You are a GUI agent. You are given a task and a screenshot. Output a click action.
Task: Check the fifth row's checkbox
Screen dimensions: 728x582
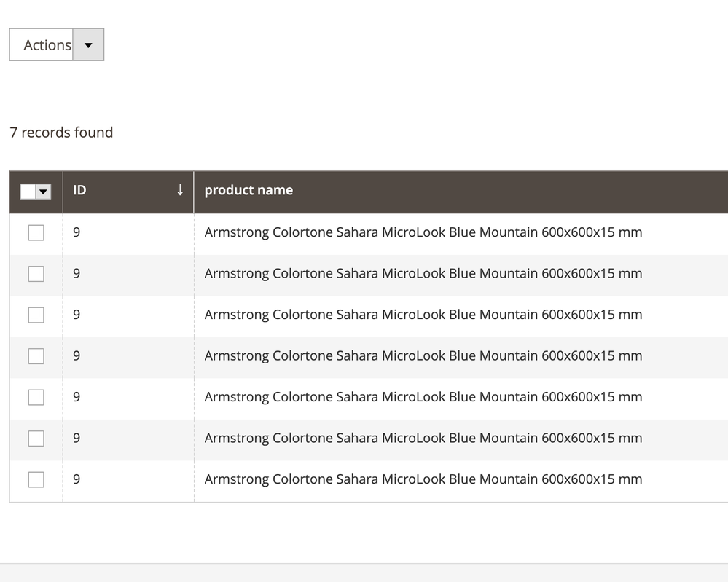click(x=36, y=397)
